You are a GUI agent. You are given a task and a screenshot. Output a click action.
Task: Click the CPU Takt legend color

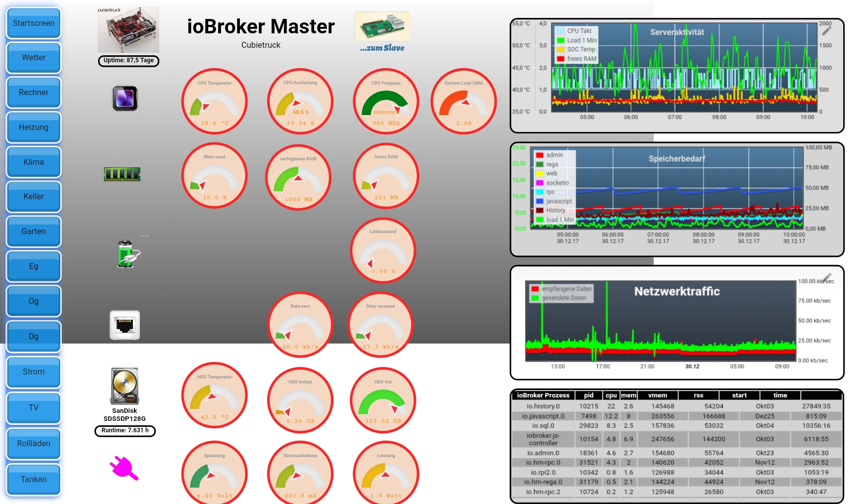coord(560,31)
